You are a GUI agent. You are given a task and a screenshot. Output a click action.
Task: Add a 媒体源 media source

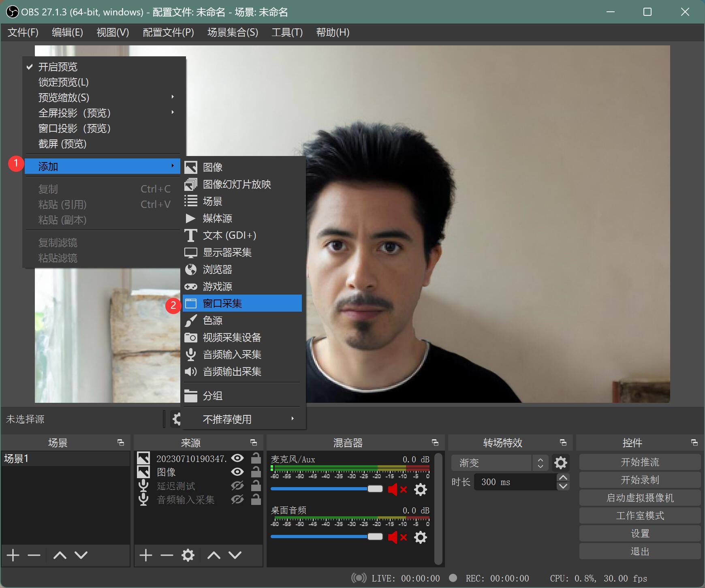242,218
